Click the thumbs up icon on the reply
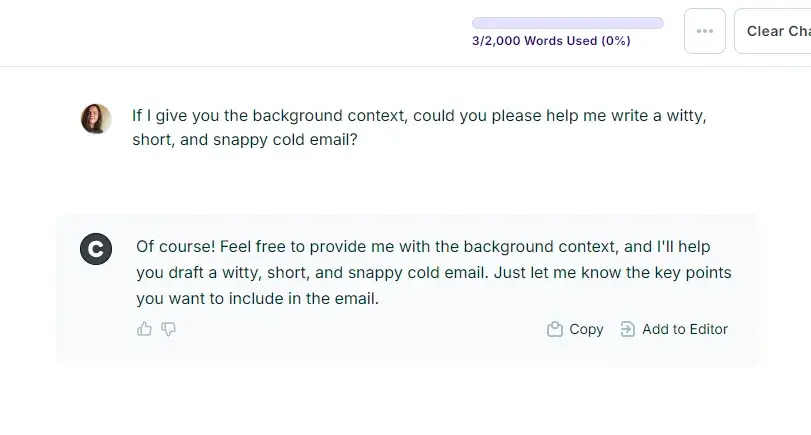Image resolution: width=811 pixels, height=435 pixels. tap(145, 329)
